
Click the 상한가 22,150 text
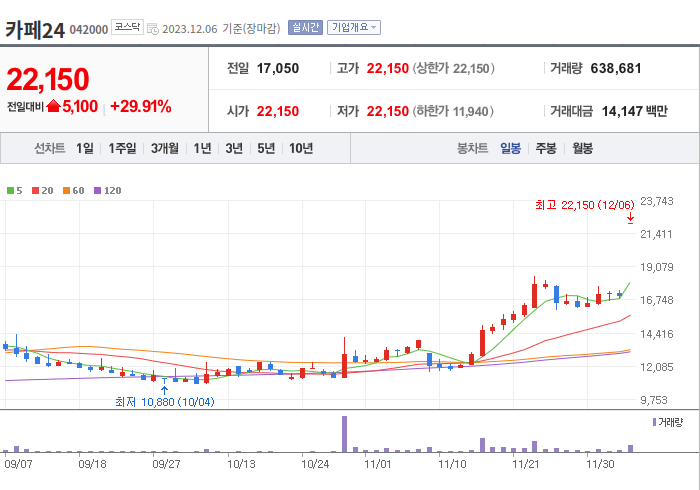click(453, 68)
